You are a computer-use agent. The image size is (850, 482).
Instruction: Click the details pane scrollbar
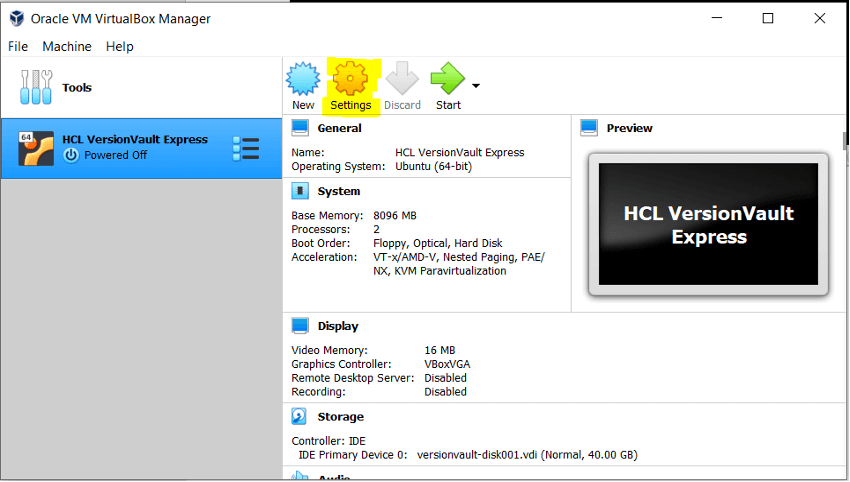point(845,141)
